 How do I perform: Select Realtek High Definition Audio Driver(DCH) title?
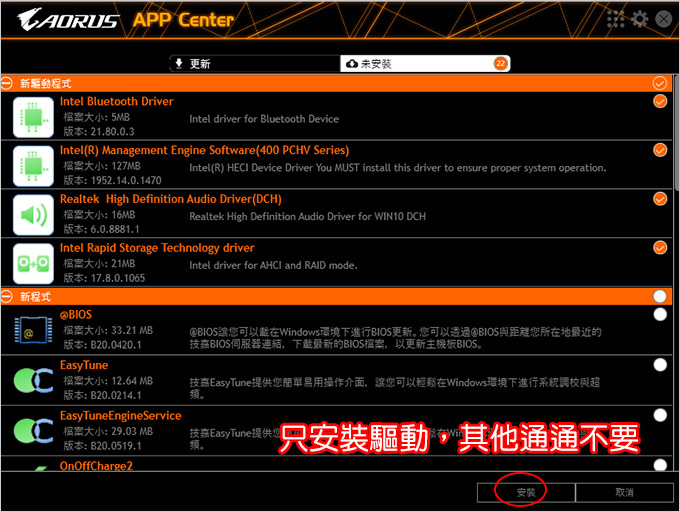coord(170,199)
